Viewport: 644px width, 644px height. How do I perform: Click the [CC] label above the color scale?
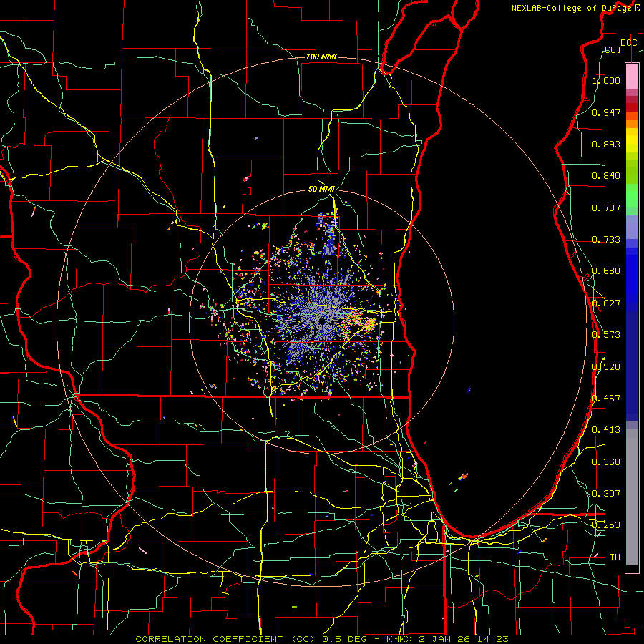pyautogui.click(x=611, y=49)
